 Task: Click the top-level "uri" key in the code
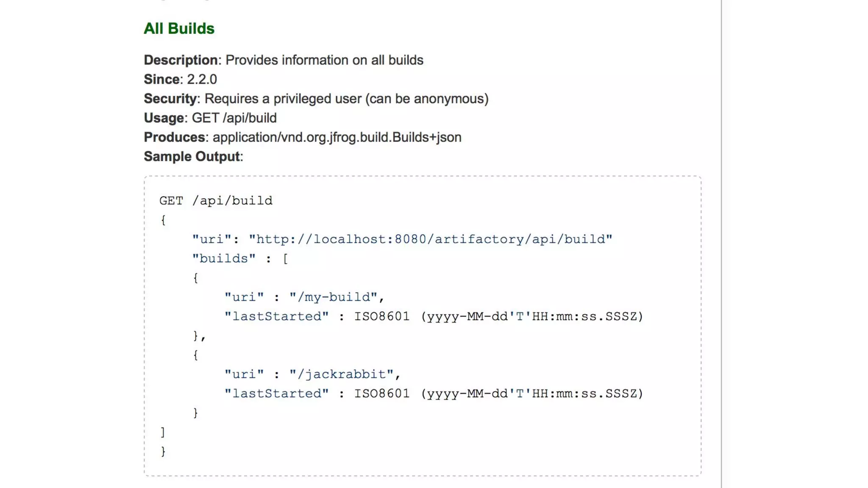point(211,239)
